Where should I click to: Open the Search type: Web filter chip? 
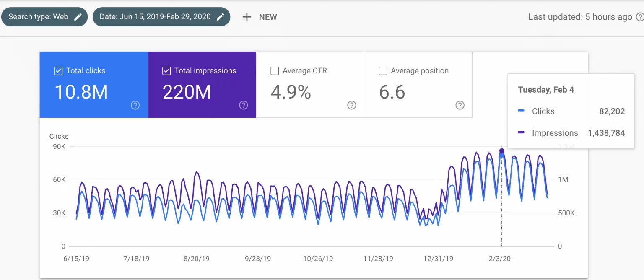tap(44, 17)
